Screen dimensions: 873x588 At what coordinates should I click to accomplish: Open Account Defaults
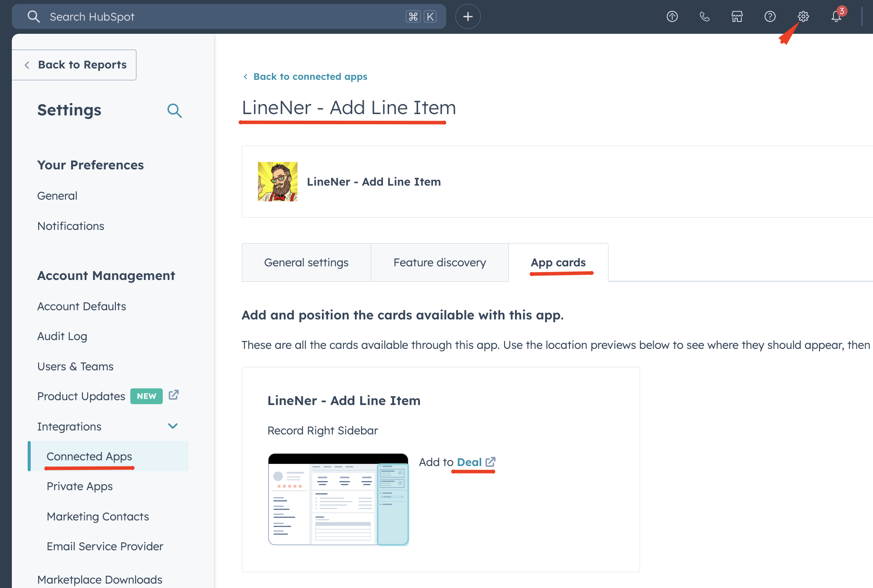[x=82, y=306]
